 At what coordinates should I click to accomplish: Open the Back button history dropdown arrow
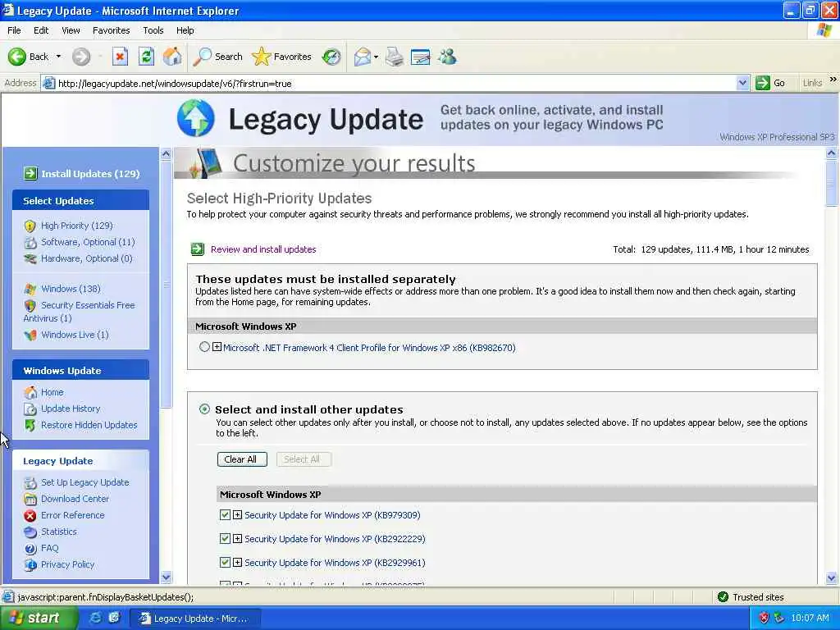pyautogui.click(x=58, y=57)
